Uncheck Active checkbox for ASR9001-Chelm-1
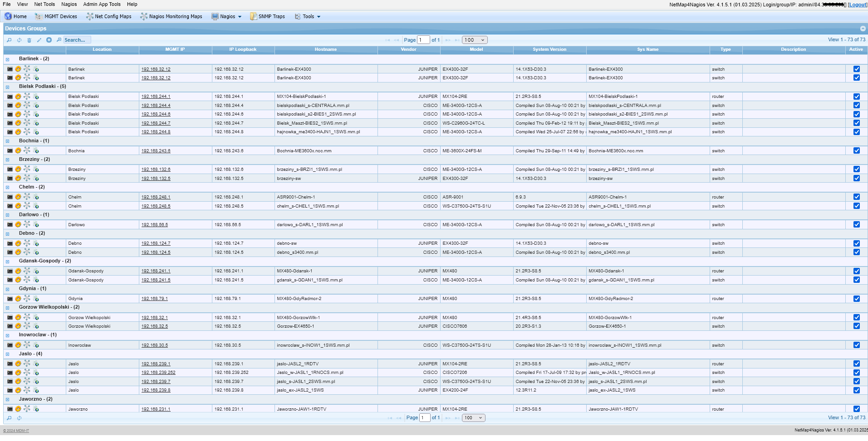 [856, 197]
